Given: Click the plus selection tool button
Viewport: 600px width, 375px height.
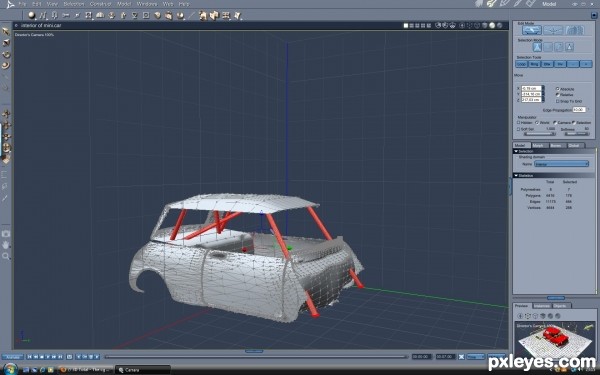Looking at the screenshot, I should (x=586, y=64).
